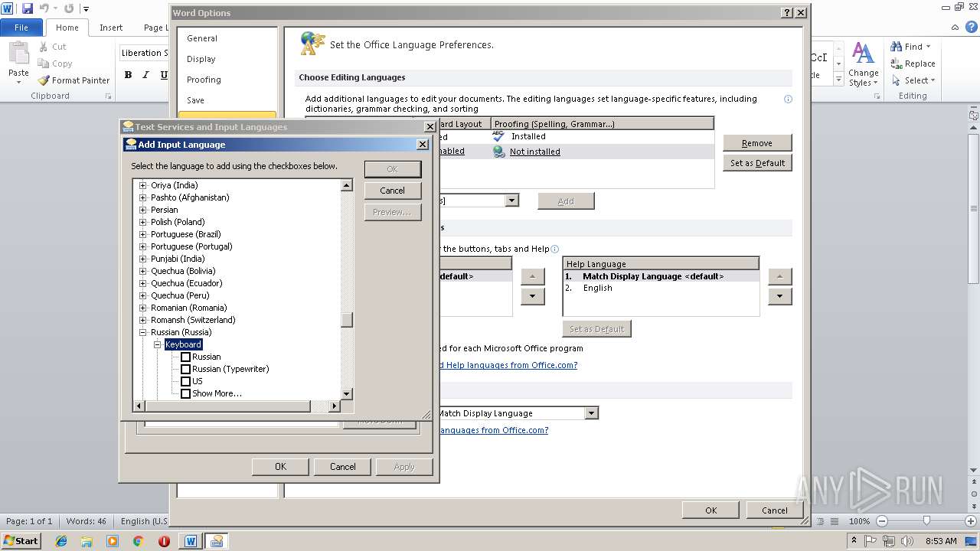Open the File tab
This screenshot has height=551, width=980.
coord(21,28)
